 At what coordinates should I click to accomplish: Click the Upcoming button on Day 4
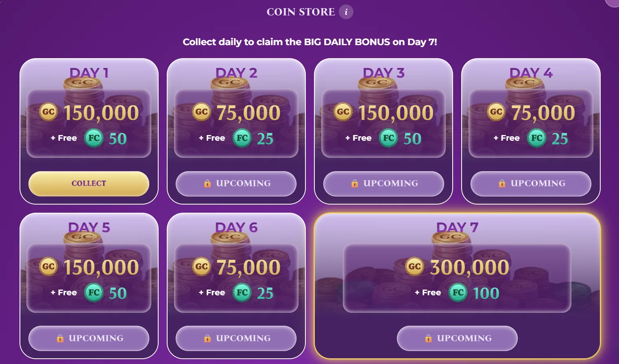pos(531,183)
